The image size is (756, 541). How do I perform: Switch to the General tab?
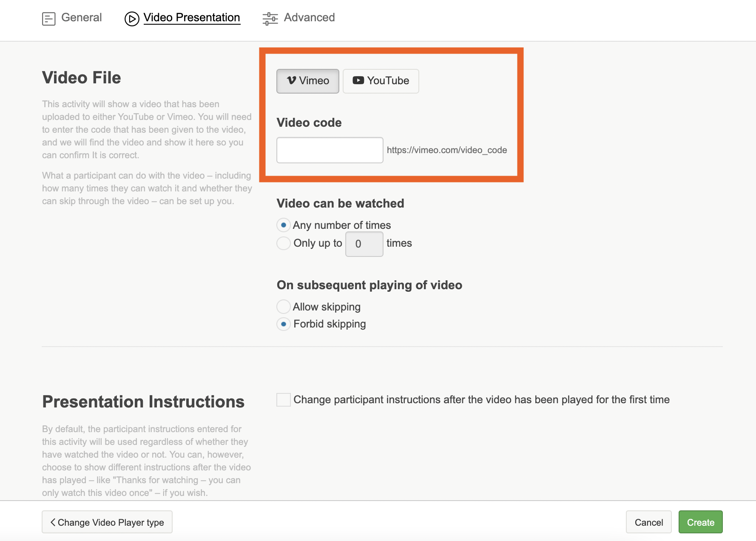[x=81, y=17]
